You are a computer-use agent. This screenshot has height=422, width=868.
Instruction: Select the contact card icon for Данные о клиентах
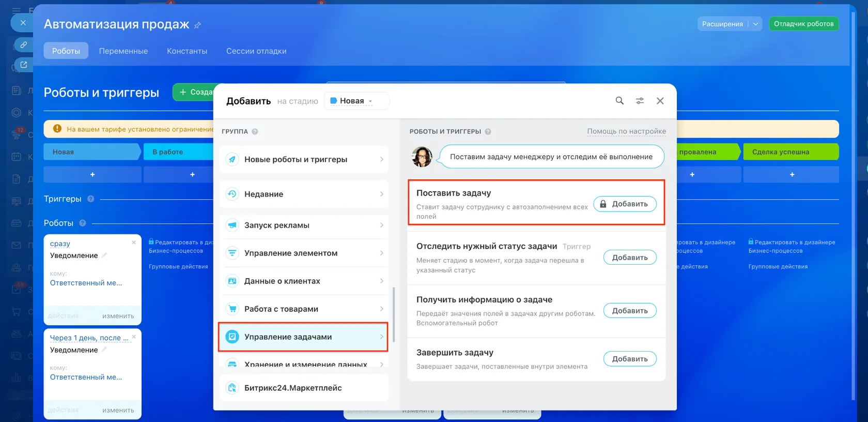(x=233, y=281)
